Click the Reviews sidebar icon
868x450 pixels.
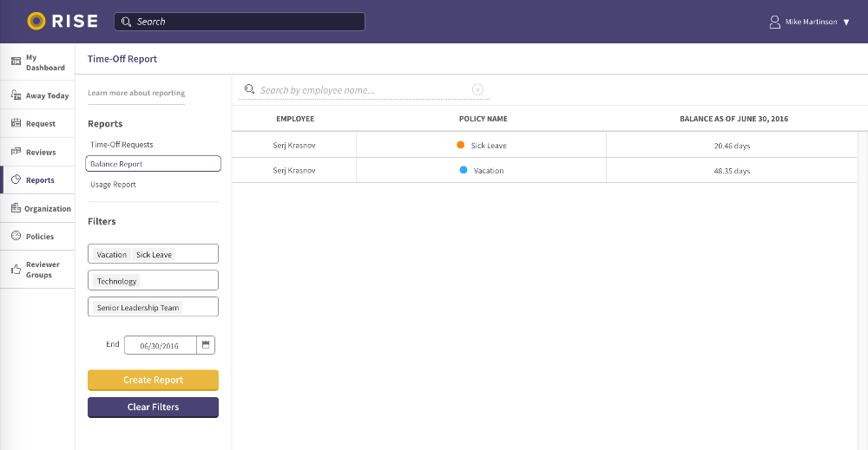tap(16, 152)
